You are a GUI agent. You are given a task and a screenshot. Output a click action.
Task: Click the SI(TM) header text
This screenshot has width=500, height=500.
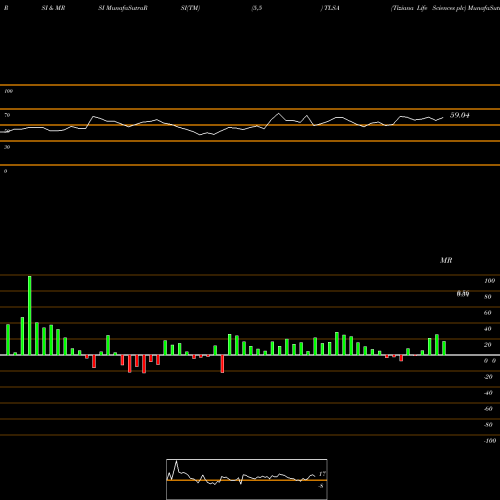pyautogui.click(x=190, y=8)
